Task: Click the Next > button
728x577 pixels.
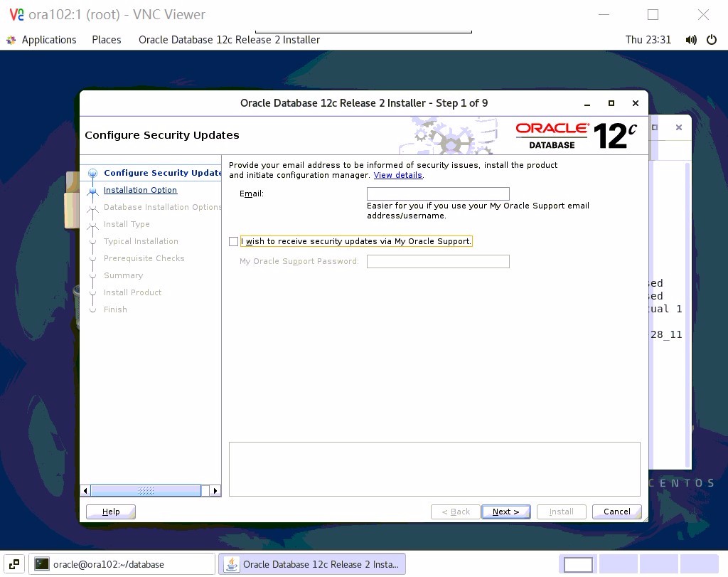Action: click(505, 512)
